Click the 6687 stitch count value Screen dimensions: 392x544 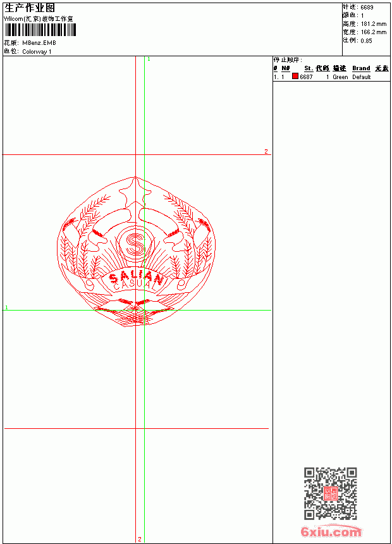pyautogui.click(x=306, y=77)
